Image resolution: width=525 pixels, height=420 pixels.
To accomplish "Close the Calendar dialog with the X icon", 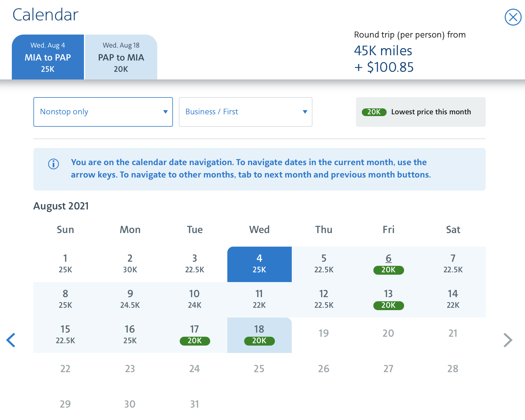I will (x=513, y=17).
